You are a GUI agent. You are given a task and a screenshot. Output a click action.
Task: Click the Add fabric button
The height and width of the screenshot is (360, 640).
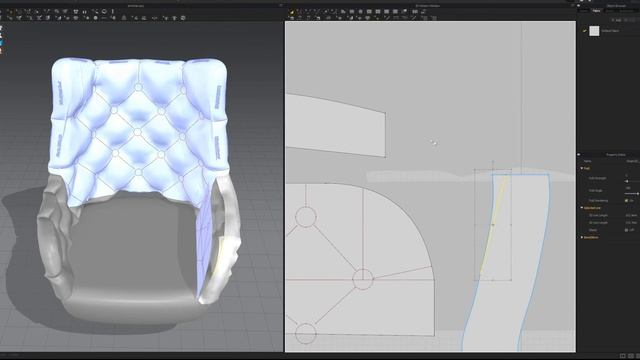(x=618, y=20)
